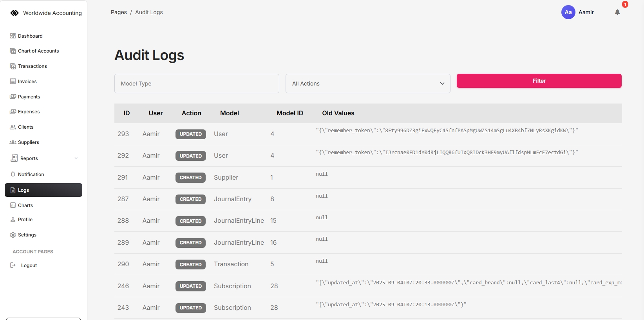Screen dimensions: 644x320
Task: Click the Worldwide Accounting logo
Action: tap(14, 13)
